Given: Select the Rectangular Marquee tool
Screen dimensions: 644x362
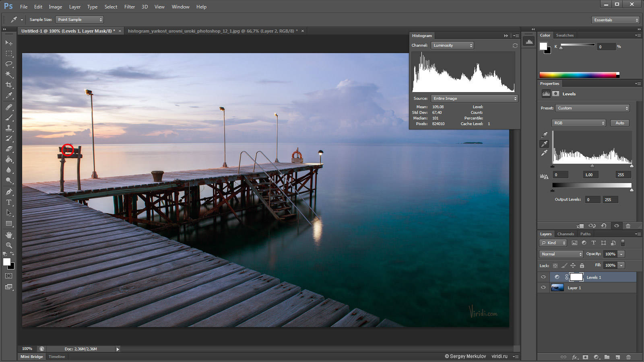Looking at the screenshot, I should pyautogui.click(x=9, y=53).
